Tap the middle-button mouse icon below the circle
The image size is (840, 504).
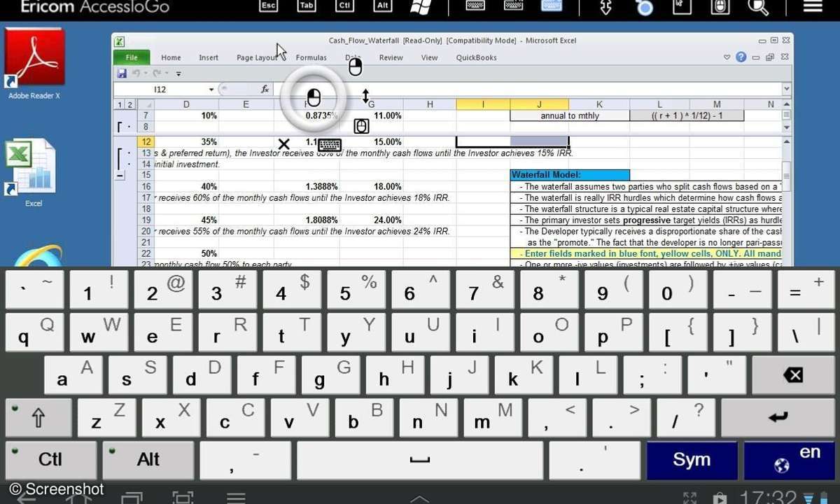pos(361,126)
